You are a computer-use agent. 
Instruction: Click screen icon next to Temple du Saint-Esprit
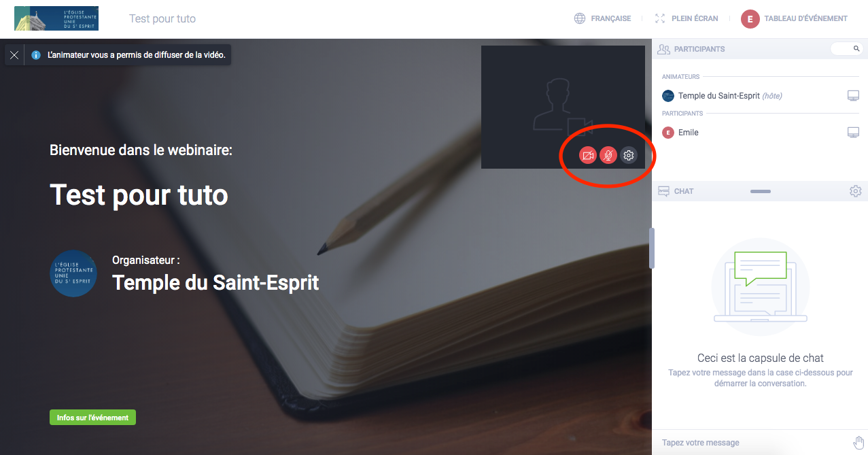pyautogui.click(x=853, y=96)
